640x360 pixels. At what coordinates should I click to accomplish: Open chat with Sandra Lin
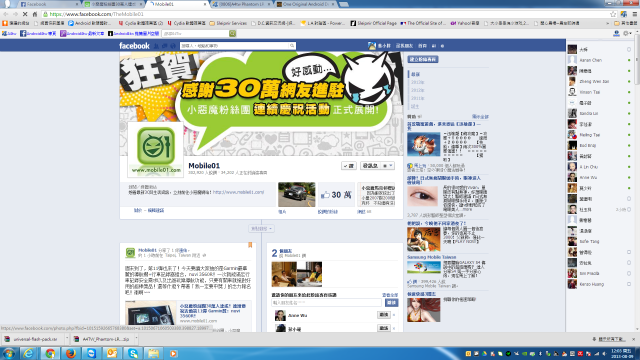[589, 113]
